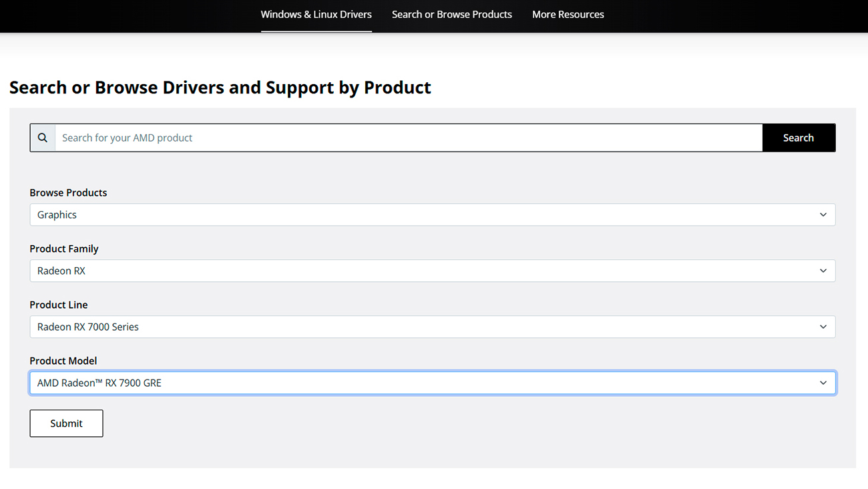868x489 pixels.
Task: Click the Product Model label
Action: point(63,361)
